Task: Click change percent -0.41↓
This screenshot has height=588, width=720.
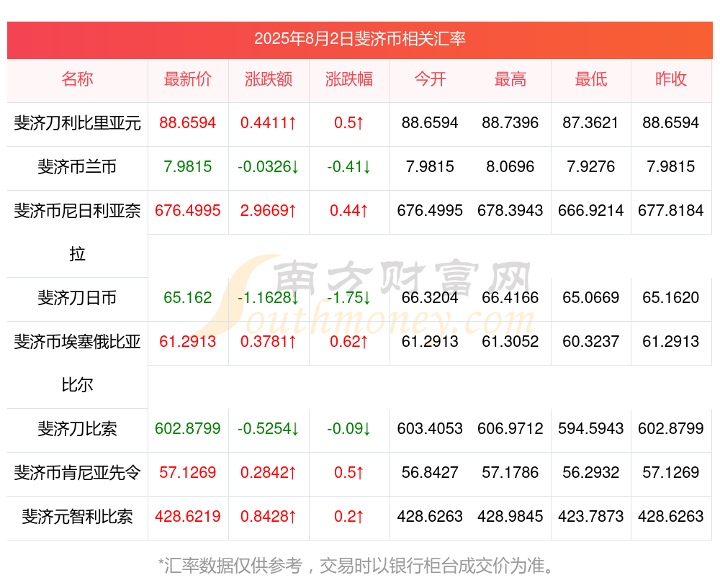Action: pyautogui.click(x=349, y=166)
